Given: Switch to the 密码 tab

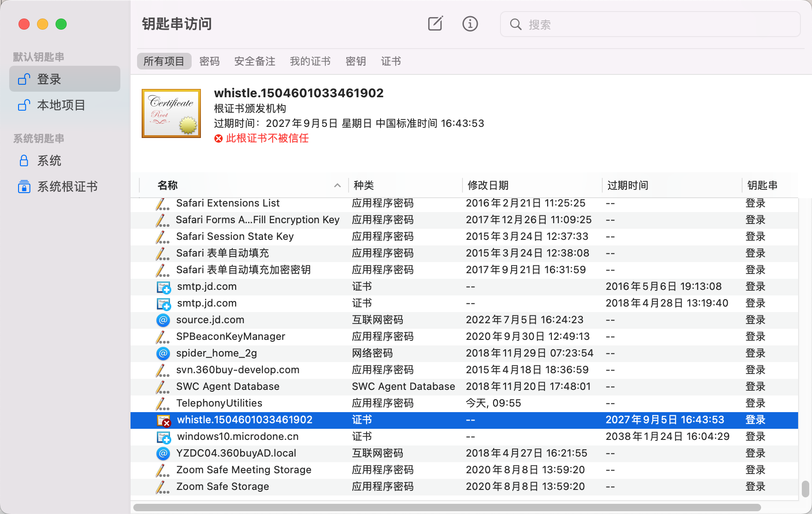Looking at the screenshot, I should (x=209, y=61).
